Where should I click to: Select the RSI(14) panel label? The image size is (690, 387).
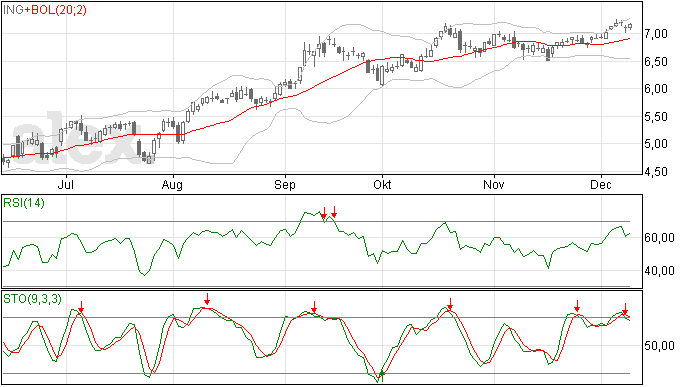pos(24,203)
